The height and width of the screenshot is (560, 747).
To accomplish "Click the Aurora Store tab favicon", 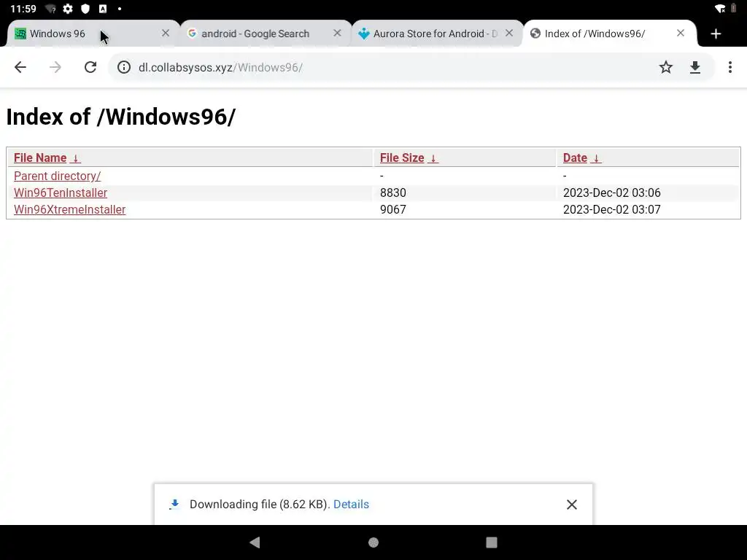I will [x=364, y=34].
